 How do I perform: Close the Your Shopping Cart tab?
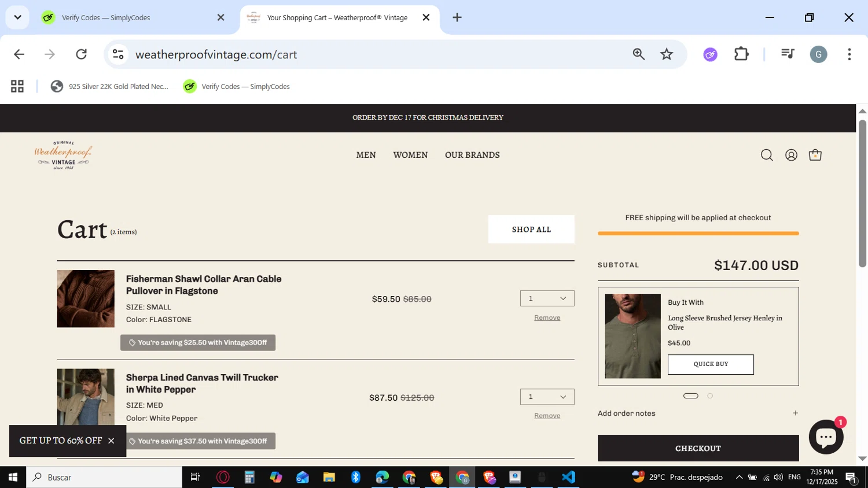tap(426, 17)
